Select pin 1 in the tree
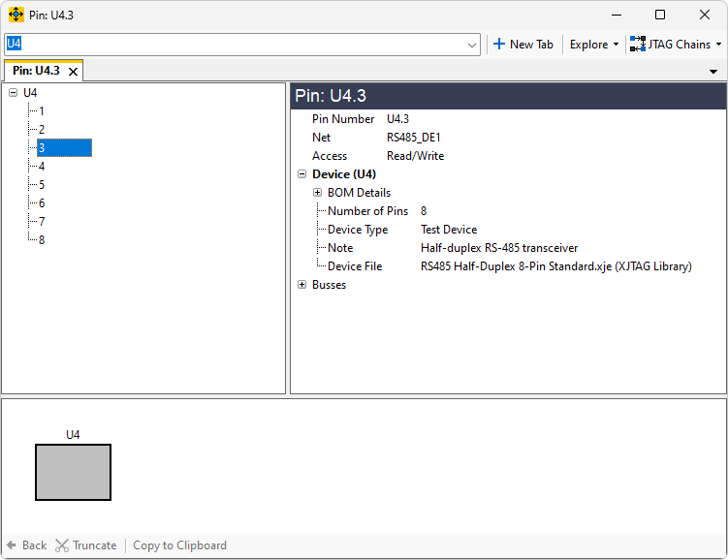This screenshot has width=728, height=560. pos(41,111)
